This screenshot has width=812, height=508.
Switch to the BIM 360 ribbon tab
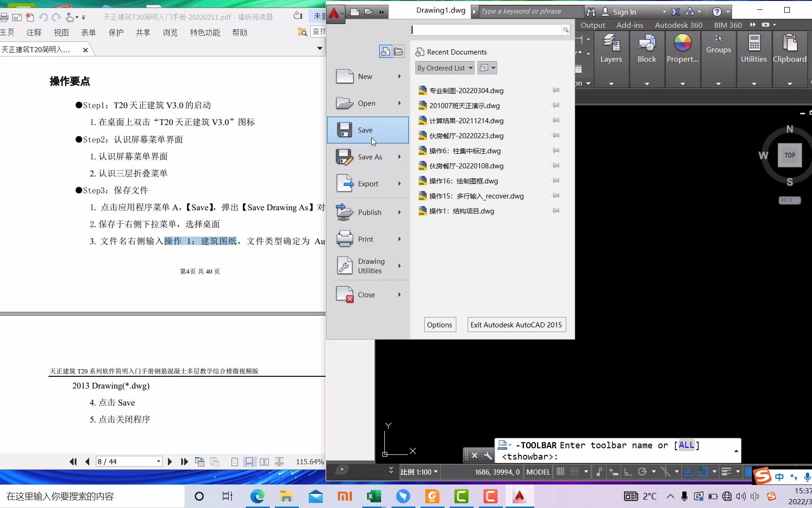[728, 25]
